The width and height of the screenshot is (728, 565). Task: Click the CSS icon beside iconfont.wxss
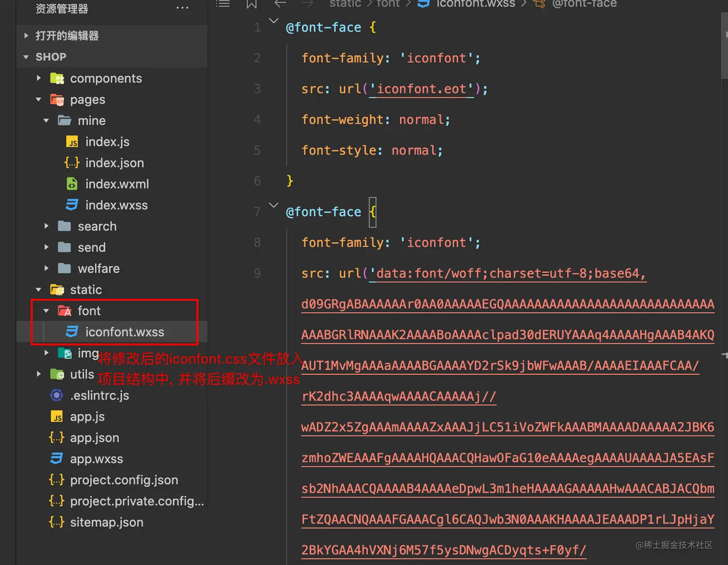coord(72,332)
